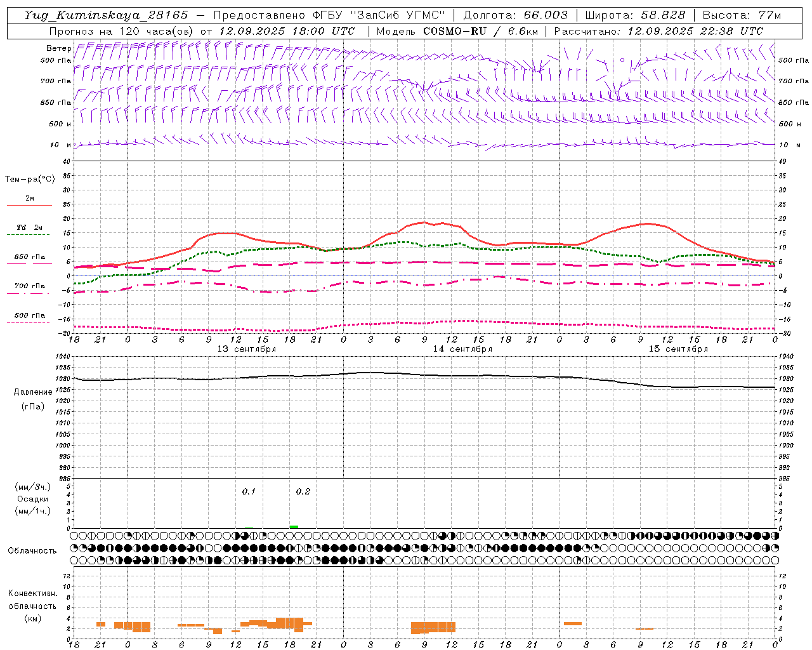Click the date label 13 сентября

[x=247, y=348]
